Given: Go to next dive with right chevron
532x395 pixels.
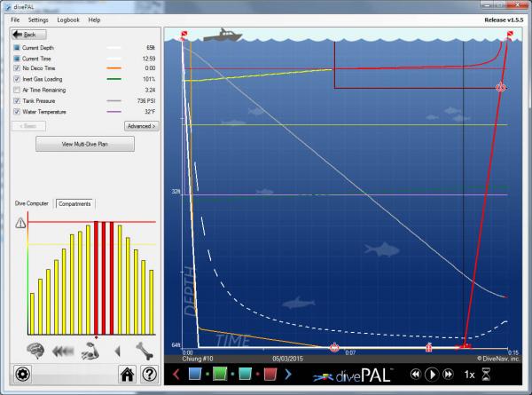Looking at the screenshot, I should coord(287,374).
